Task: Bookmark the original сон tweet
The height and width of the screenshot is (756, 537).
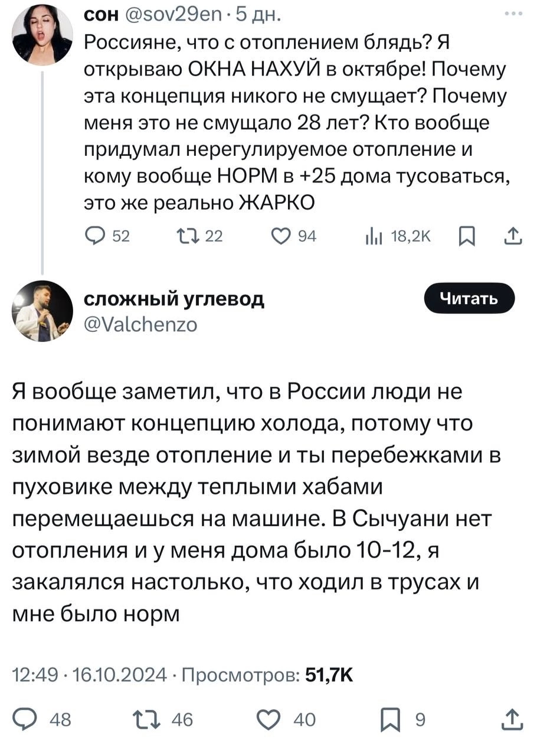Action: 466,237
